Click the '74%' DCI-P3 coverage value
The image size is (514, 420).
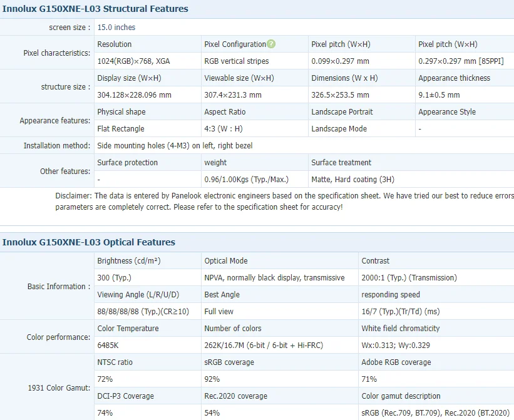coord(105,412)
